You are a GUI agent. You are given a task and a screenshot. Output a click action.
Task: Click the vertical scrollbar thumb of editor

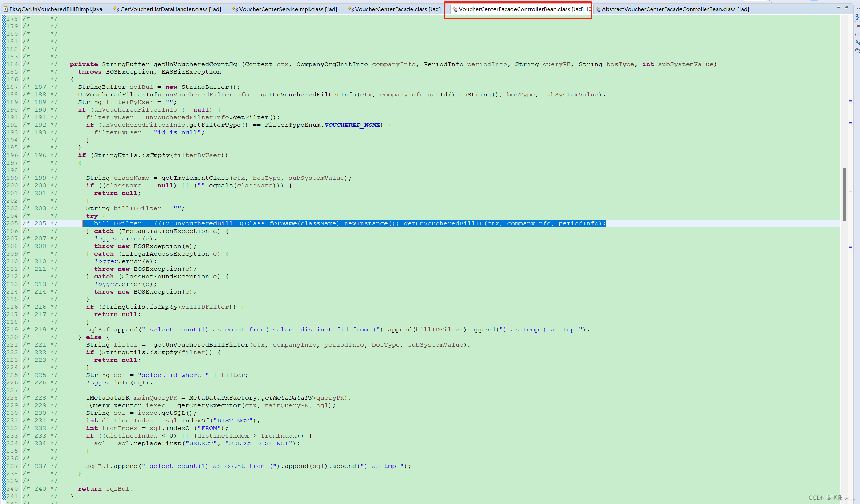[844, 194]
